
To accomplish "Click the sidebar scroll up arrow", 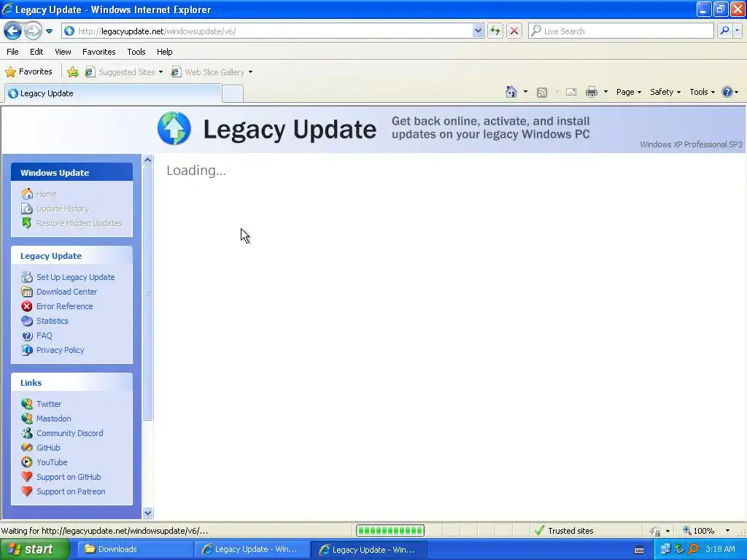I will coord(147,160).
